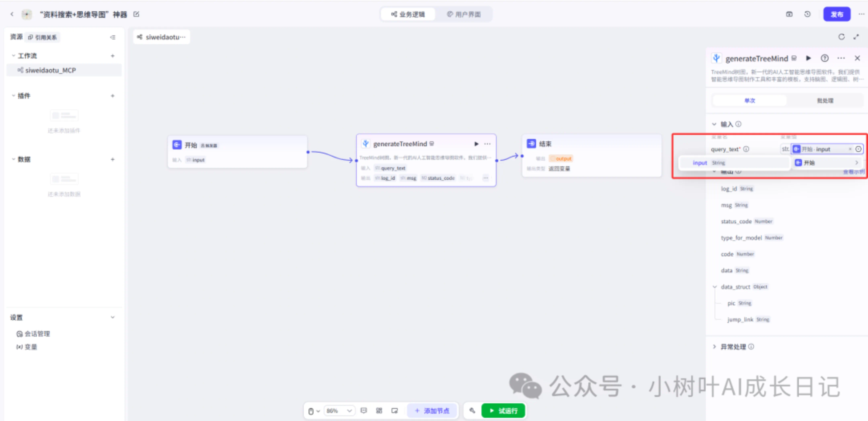Click the info icon beside 输入

tap(738, 124)
